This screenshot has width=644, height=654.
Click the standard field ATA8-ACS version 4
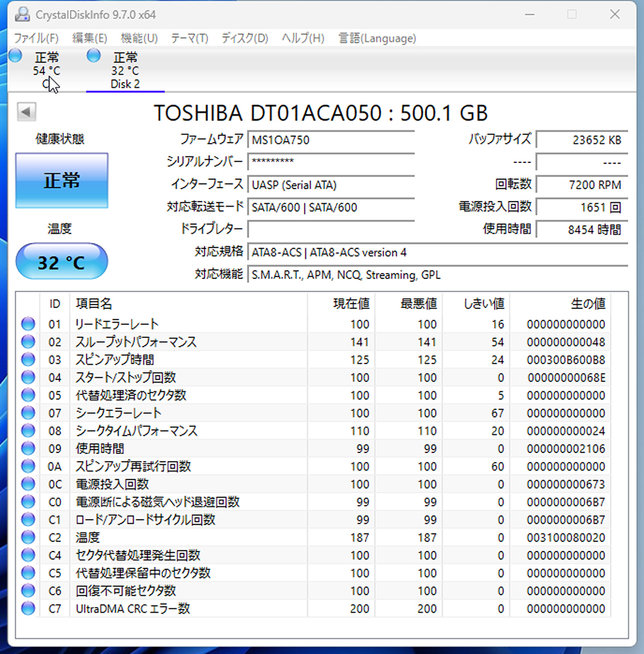click(x=437, y=252)
